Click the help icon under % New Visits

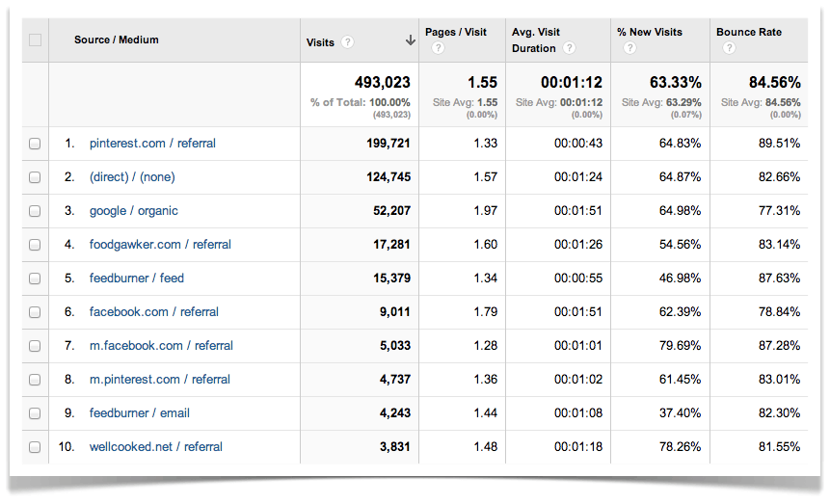pyautogui.click(x=629, y=48)
